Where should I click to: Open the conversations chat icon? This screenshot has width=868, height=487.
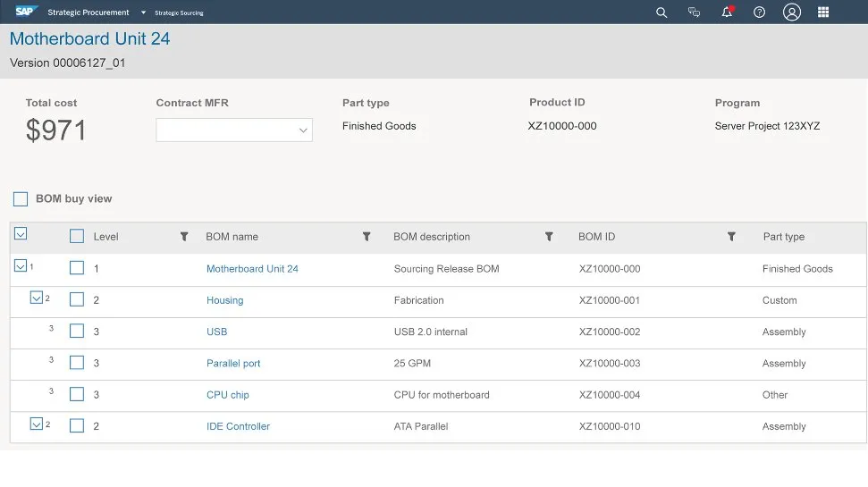pos(694,13)
